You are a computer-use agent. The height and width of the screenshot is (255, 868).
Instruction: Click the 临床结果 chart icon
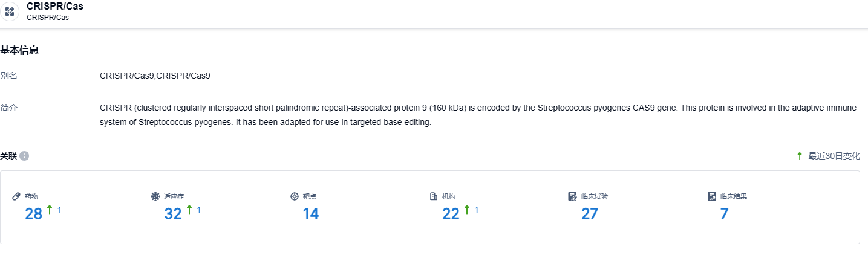[712, 196]
